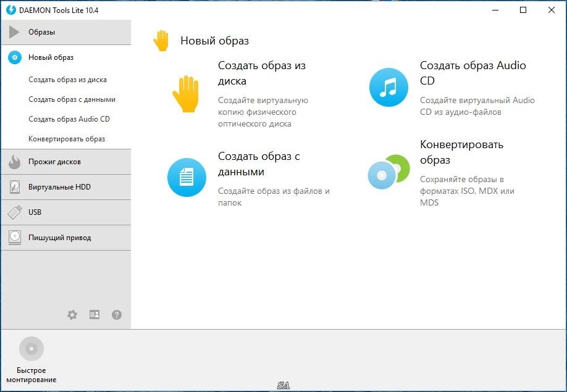
Task: Click the blue and green discs convert icon
Action: pyautogui.click(x=388, y=172)
